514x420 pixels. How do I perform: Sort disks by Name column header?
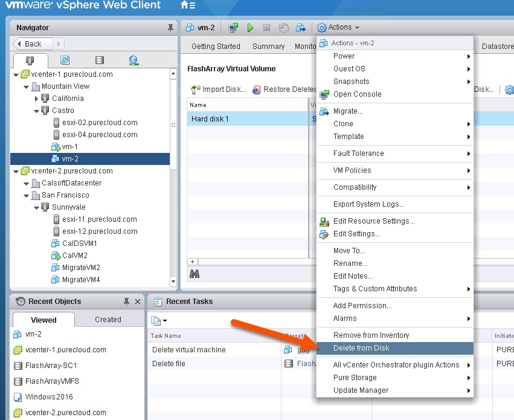[x=248, y=105]
